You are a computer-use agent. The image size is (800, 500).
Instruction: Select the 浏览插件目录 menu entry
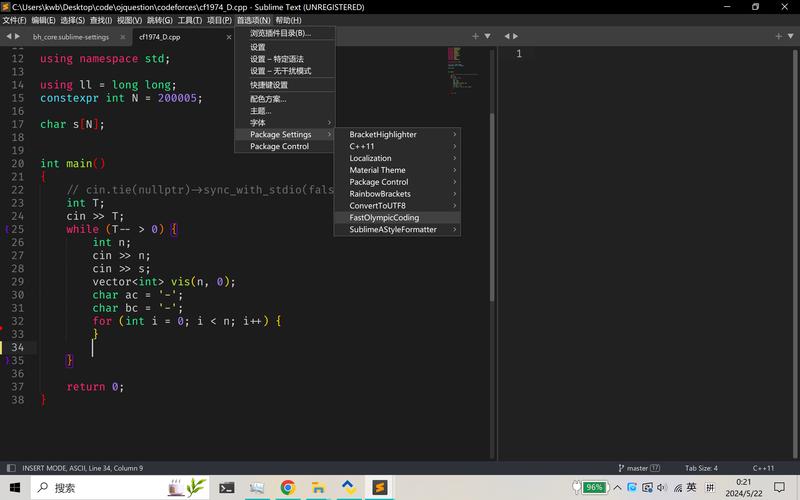click(x=280, y=33)
